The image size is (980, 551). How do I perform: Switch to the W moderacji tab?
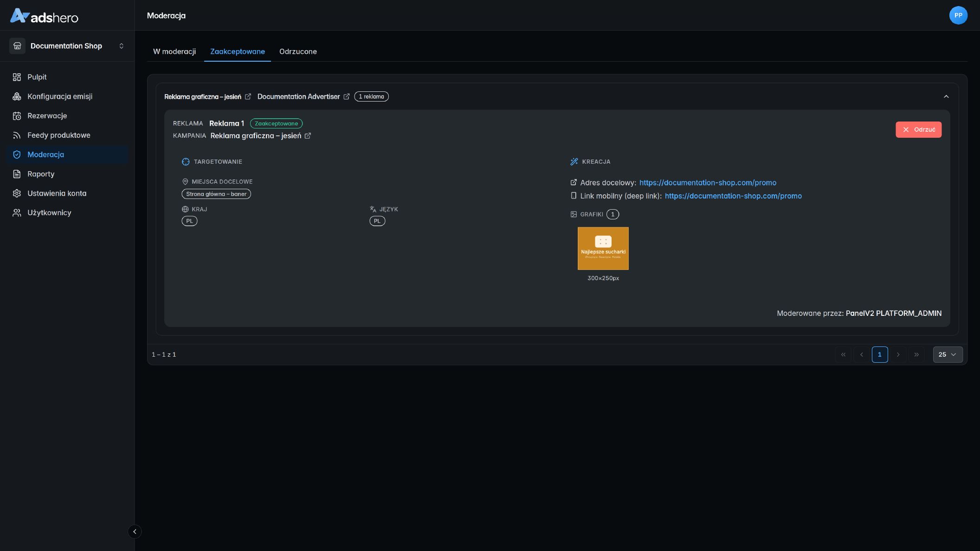(x=174, y=51)
